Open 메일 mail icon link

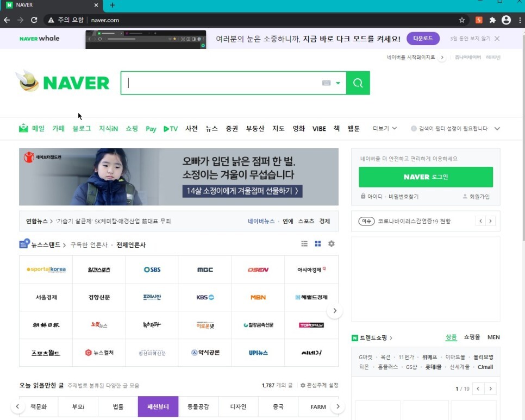23,128
